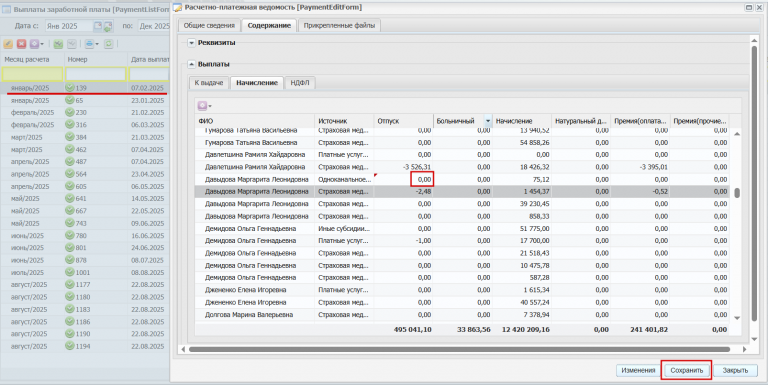The height and width of the screenshot is (385, 768).
Task: Click green status icon of payment 487
Action: (70, 162)
